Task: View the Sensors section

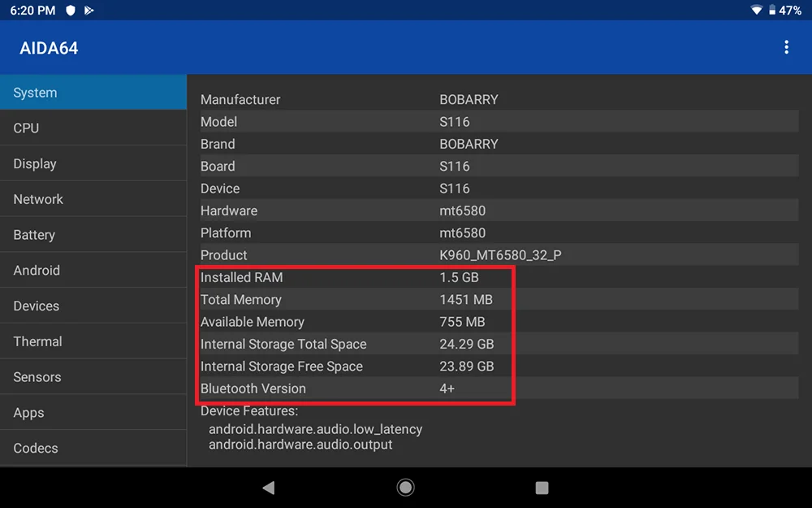Action: pyautogui.click(x=93, y=377)
